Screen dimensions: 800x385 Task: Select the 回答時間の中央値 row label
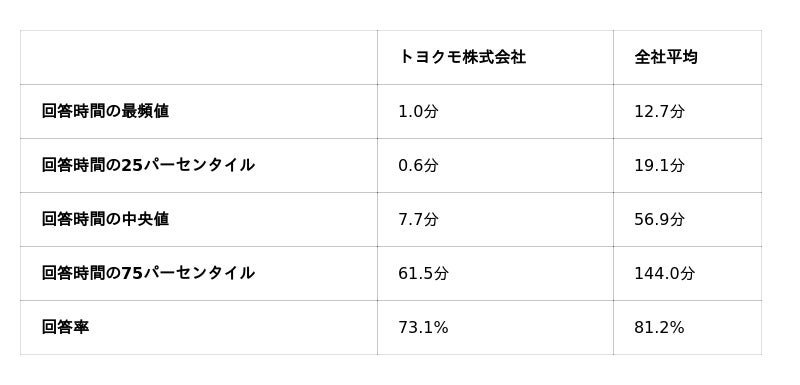click(x=105, y=219)
